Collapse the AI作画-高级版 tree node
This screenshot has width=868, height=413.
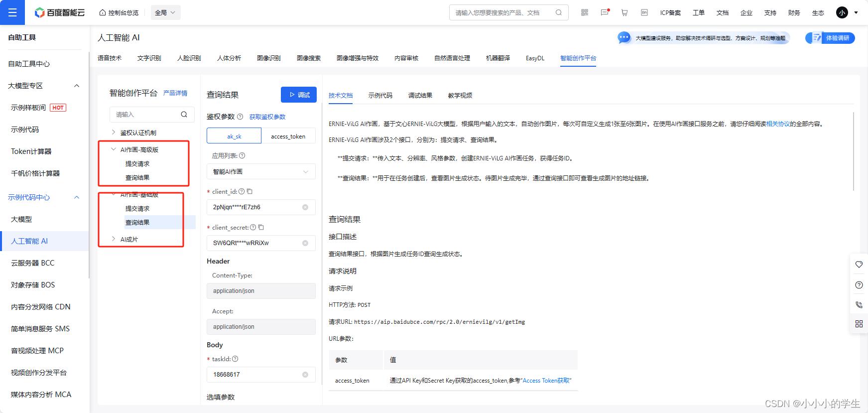tap(114, 149)
